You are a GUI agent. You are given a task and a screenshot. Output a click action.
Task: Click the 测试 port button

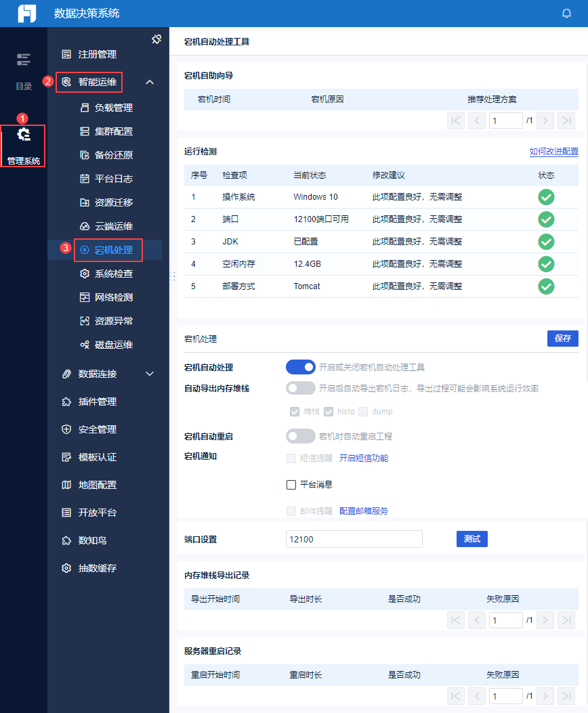click(x=472, y=539)
